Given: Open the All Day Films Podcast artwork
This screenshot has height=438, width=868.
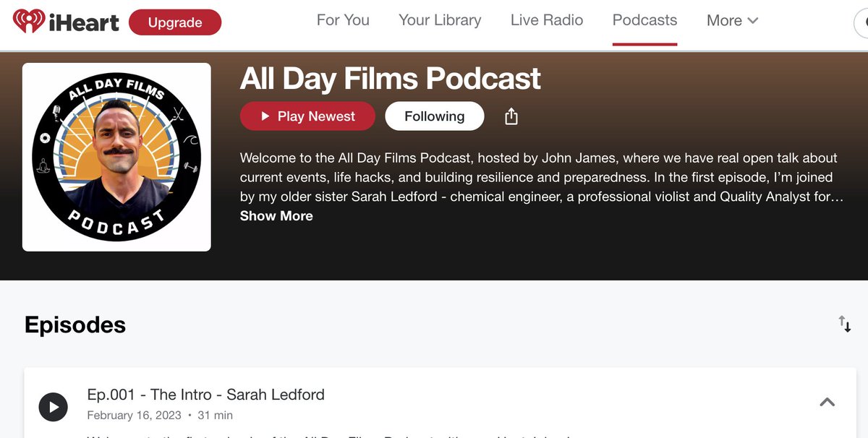Looking at the screenshot, I should tap(116, 155).
